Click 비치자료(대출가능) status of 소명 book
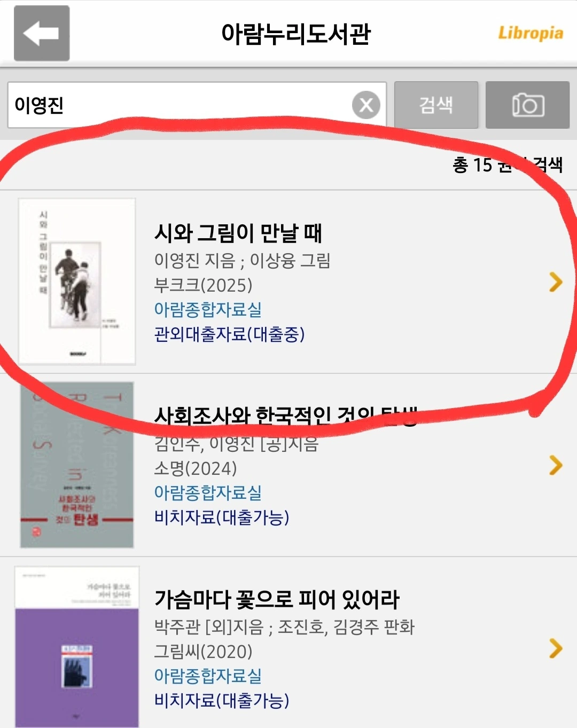 coord(222,517)
